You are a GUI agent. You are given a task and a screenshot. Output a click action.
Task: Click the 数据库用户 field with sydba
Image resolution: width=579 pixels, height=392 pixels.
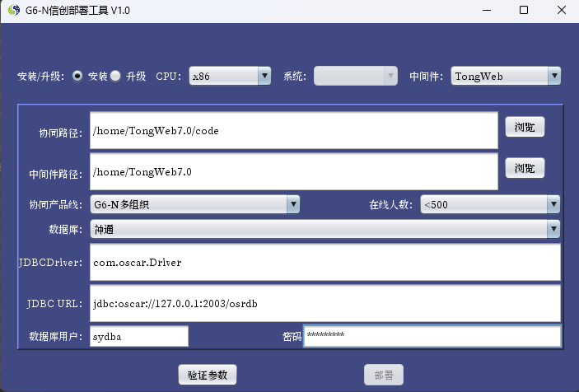click(139, 336)
